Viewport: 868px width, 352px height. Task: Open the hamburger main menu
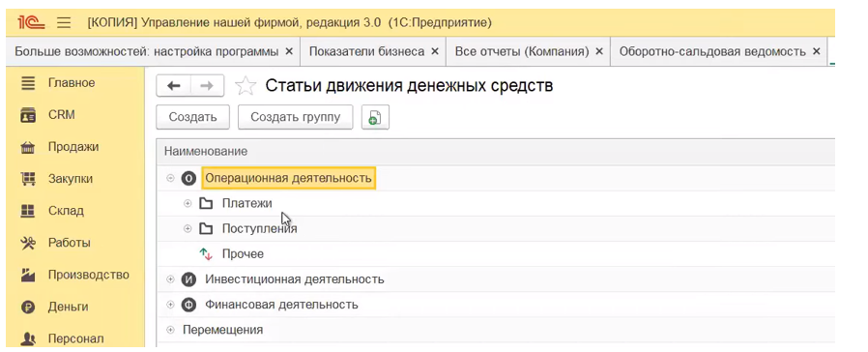64,22
